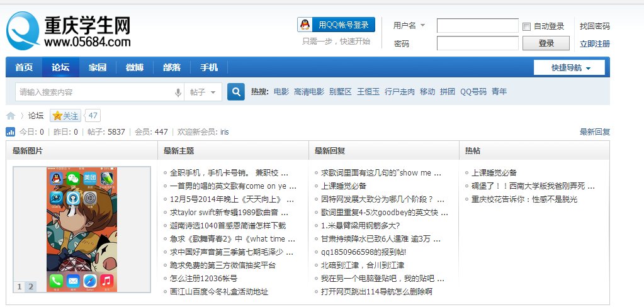Switch to slide 1 in image slider
644x307 pixels.
tap(20, 287)
